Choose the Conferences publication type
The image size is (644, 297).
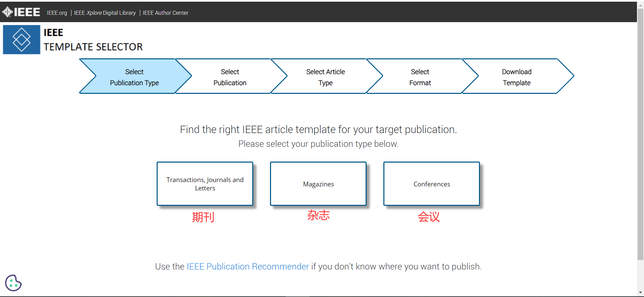[x=432, y=184]
